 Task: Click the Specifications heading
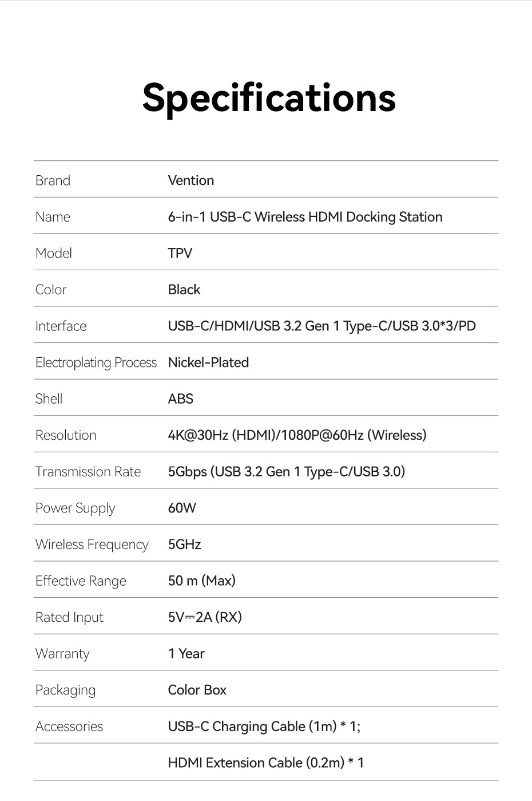click(269, 98)
